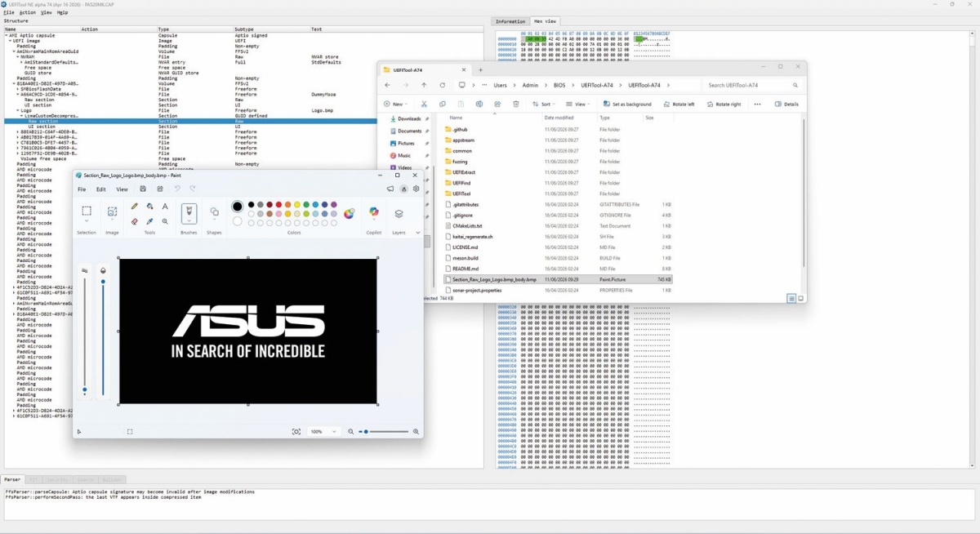Open the Help menu in UEFITool
The width and height of the screenshot is (980, 534).
tap(63, 12)
